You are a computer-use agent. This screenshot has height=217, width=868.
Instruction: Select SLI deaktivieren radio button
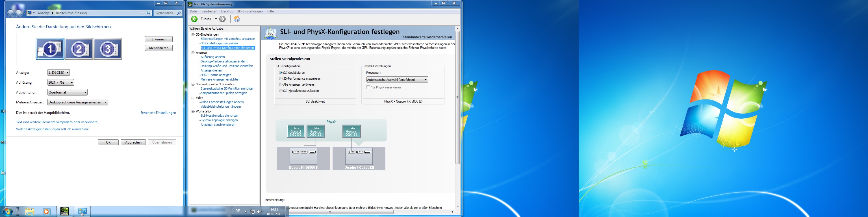281,73
